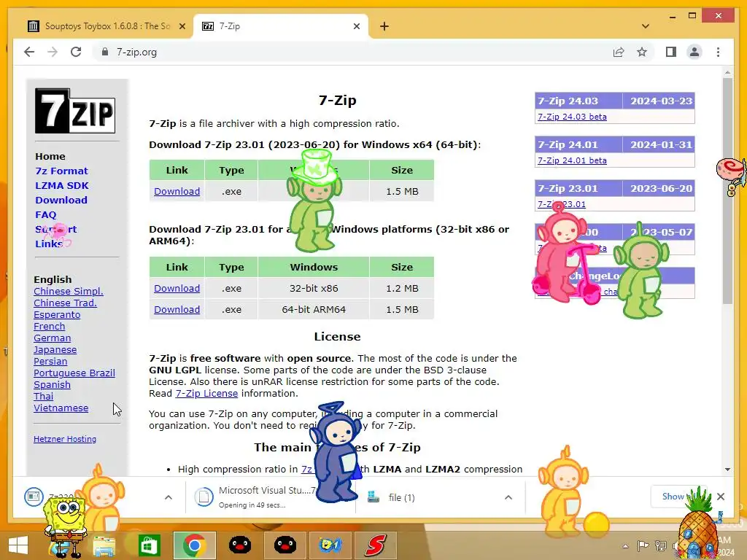Download the 64-bit x64 .exe installer
The height and width of the screenshot is (560, 747).
(177, 192)
